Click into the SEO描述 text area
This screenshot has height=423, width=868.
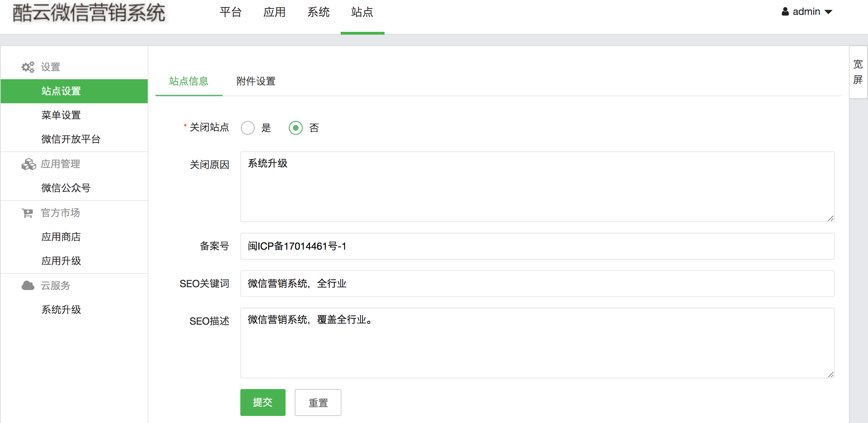coord(537,343)
